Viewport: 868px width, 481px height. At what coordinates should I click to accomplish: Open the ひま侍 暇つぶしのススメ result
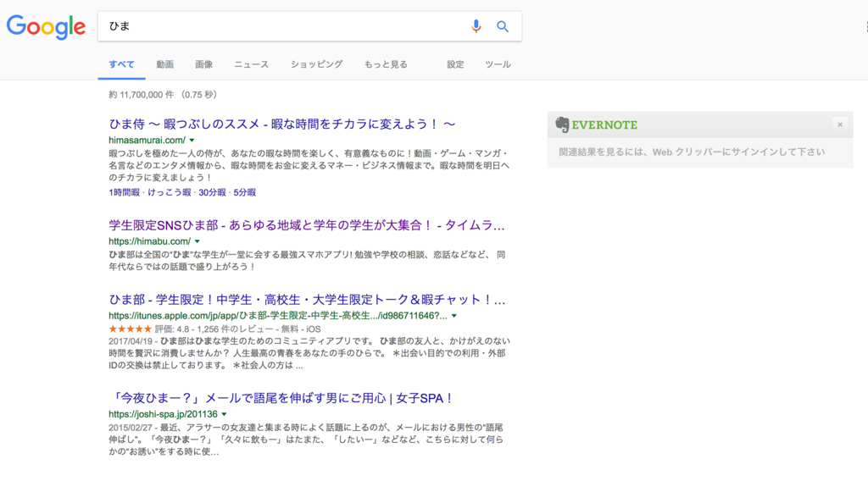click(x=281, y=124)
